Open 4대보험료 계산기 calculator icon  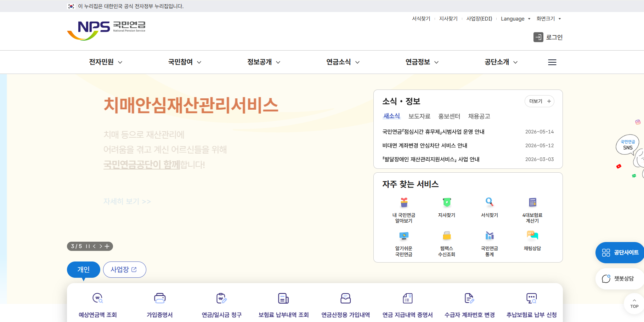(x=532, y=202)
